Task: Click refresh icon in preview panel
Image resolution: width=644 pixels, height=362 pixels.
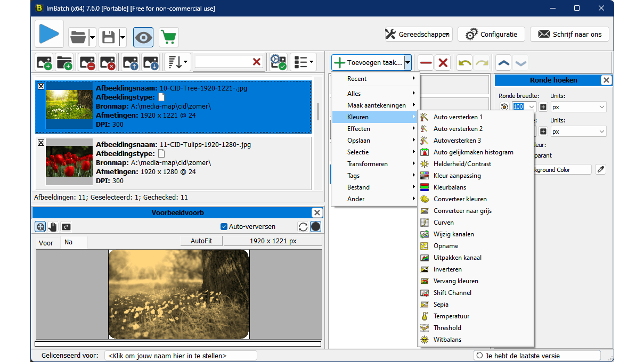Action: point(303,227)
